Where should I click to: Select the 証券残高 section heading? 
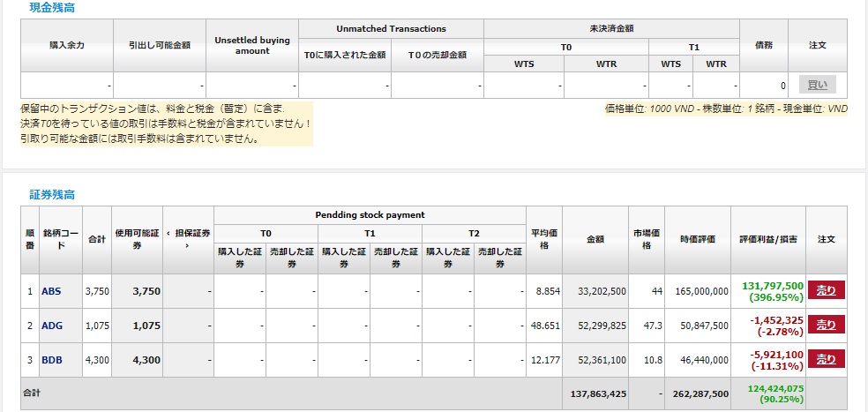pos(51,193)
